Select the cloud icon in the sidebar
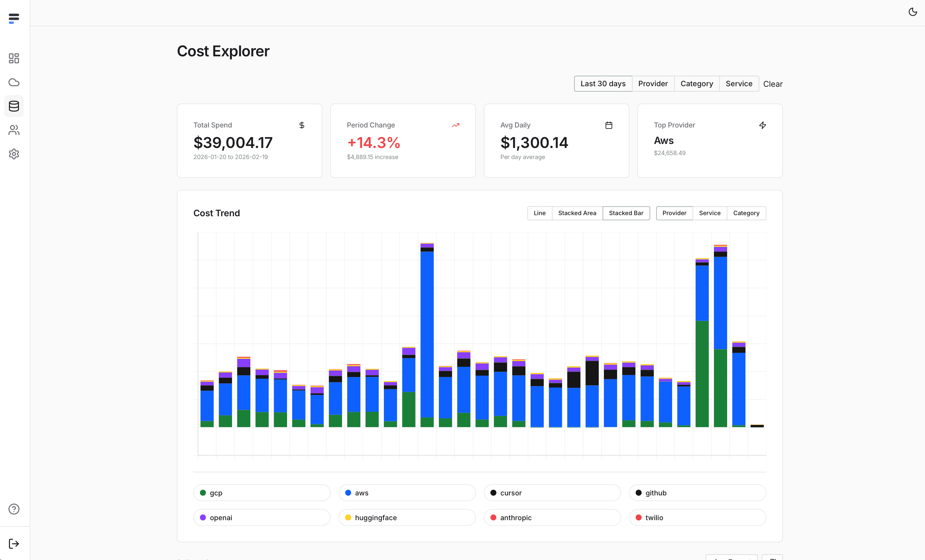925x560 pixels. (14, 82)
